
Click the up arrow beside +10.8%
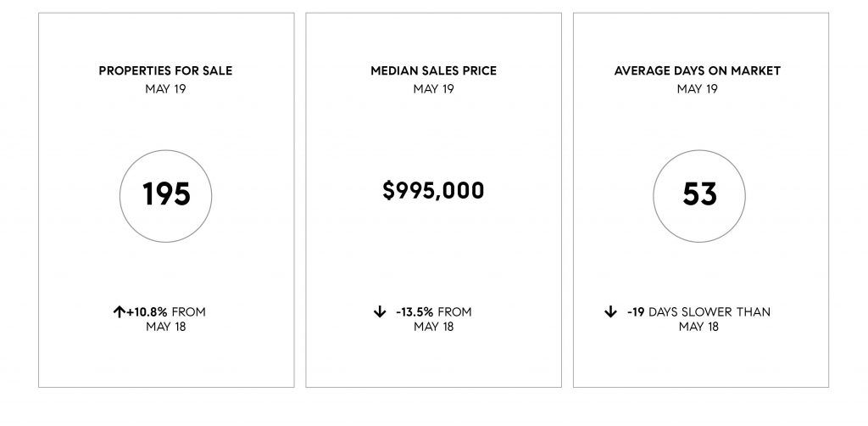119,312
